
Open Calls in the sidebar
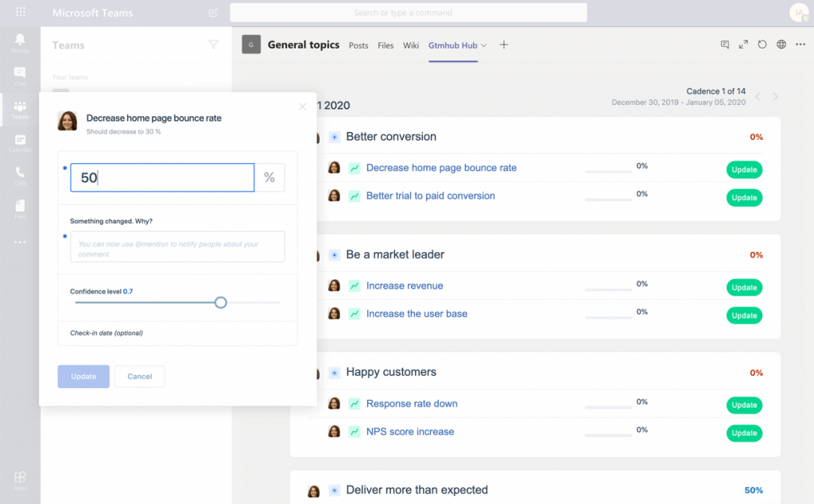pyautogui.click(x=20, y=176)
